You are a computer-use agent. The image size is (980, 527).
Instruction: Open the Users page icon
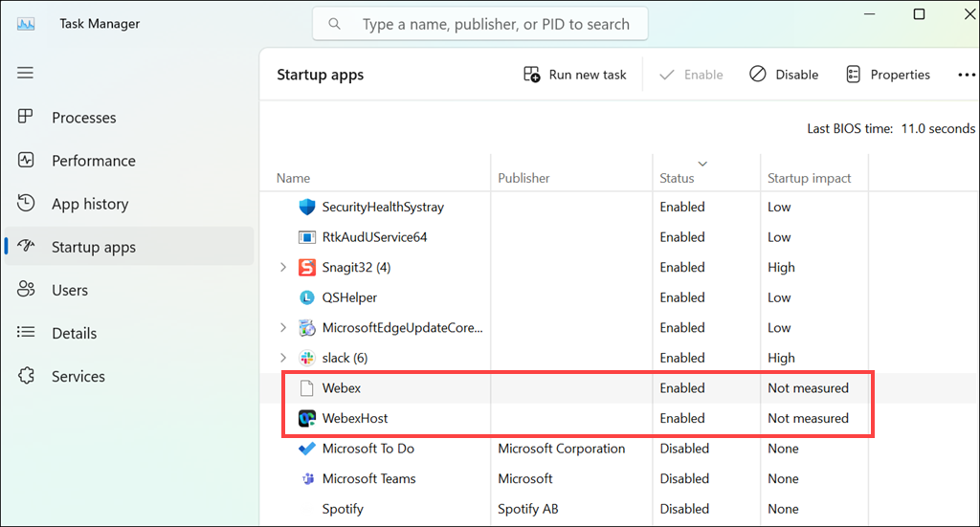(x=26, y=290)
